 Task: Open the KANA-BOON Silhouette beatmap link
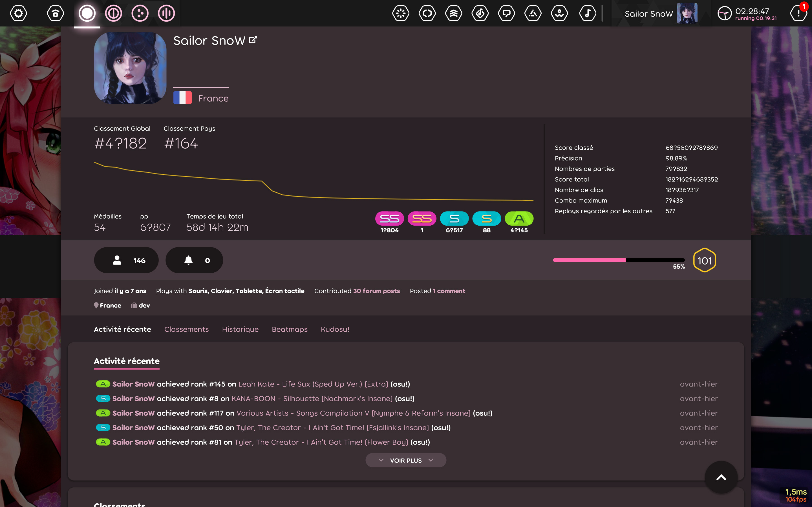312,398
